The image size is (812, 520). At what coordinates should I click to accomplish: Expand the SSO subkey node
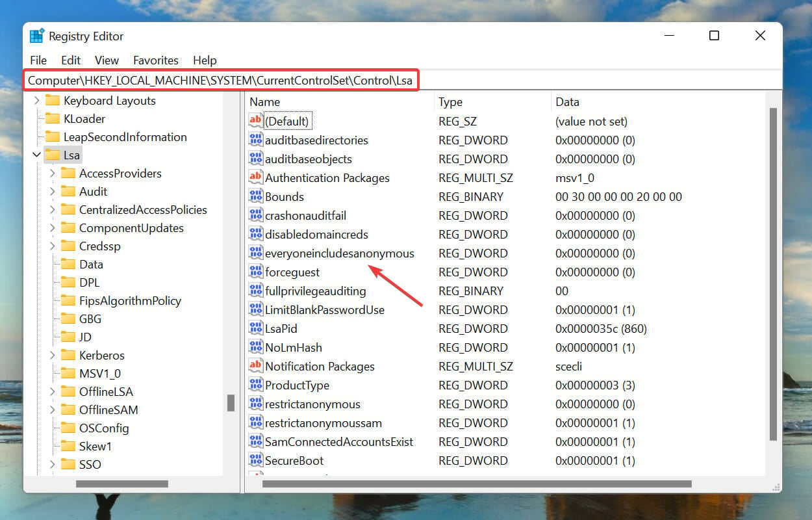point(53,465)
